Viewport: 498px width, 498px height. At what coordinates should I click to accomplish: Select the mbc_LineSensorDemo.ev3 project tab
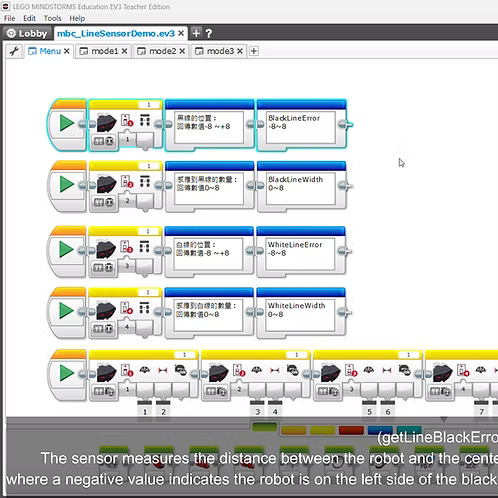click(x=116, y=33)
